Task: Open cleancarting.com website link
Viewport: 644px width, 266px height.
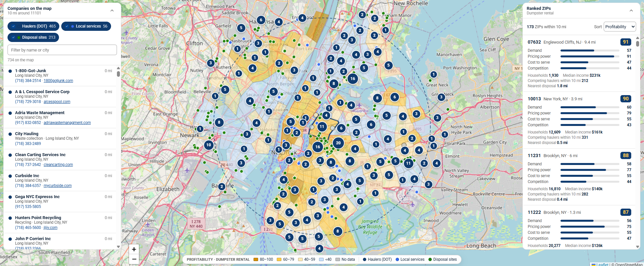Action: (58, 165)
